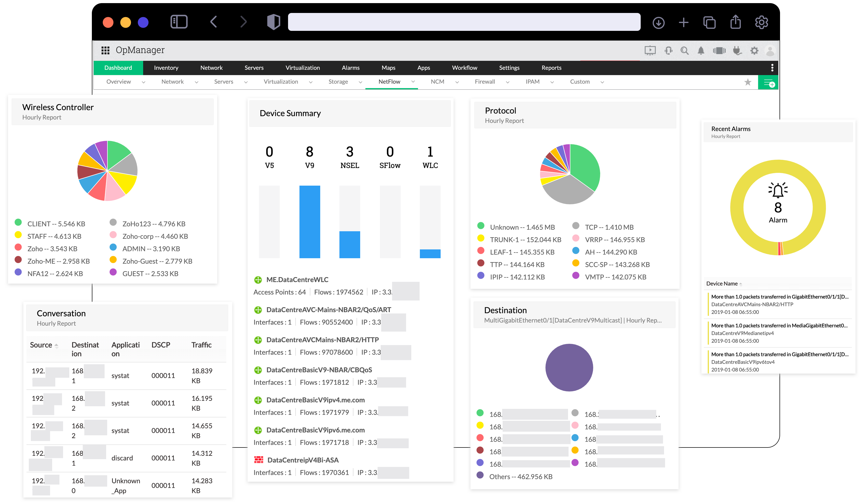Image resolution: width=861 pixels, height=504 pixels.
Task: Expand the NetFlow dashboard dropdown arrow
Action: [413, 82]
